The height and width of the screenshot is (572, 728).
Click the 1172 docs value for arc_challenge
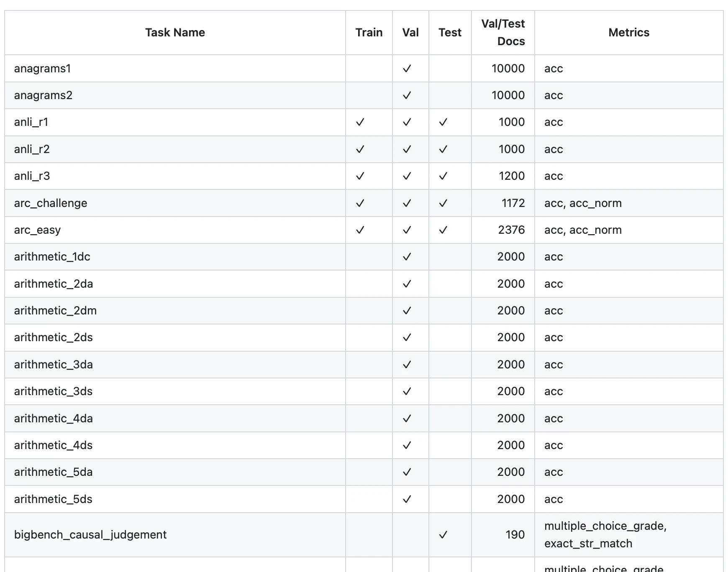513,203
